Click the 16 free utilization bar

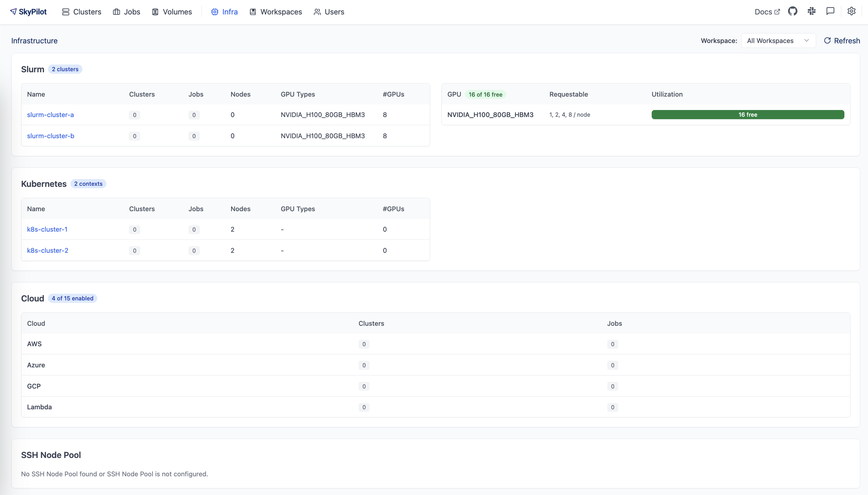point(748,115)
